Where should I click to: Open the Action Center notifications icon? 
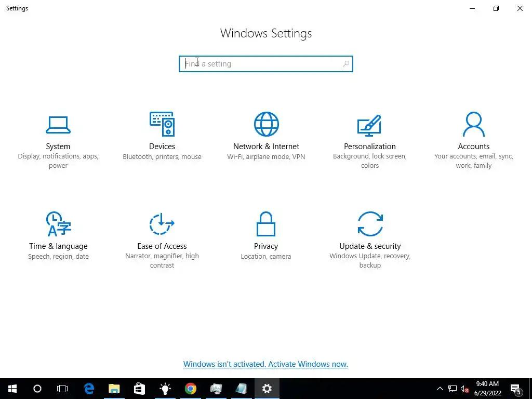[516, 389]
